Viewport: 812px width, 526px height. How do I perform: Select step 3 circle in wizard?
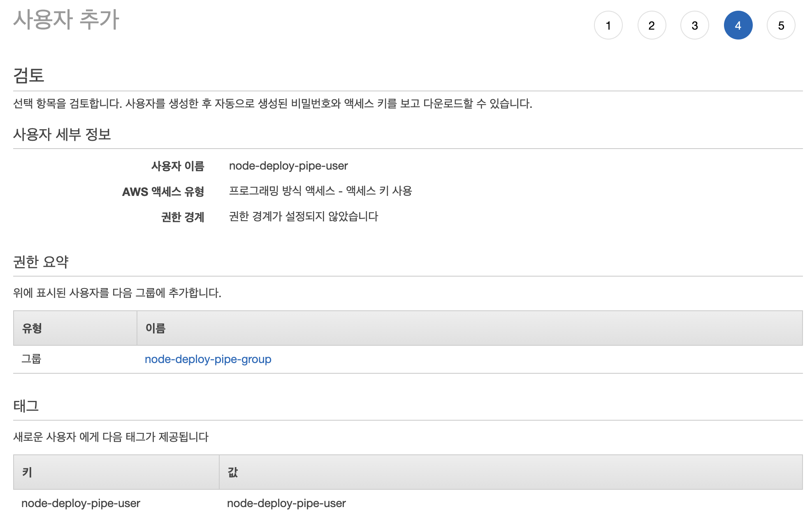click(694, 26)
